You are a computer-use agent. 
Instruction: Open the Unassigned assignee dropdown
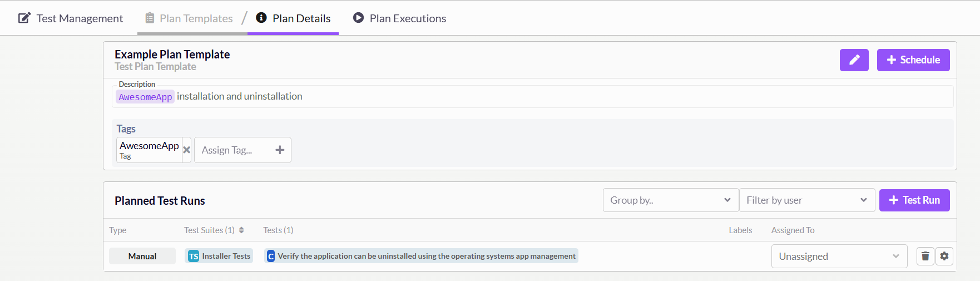pos(839,257)
